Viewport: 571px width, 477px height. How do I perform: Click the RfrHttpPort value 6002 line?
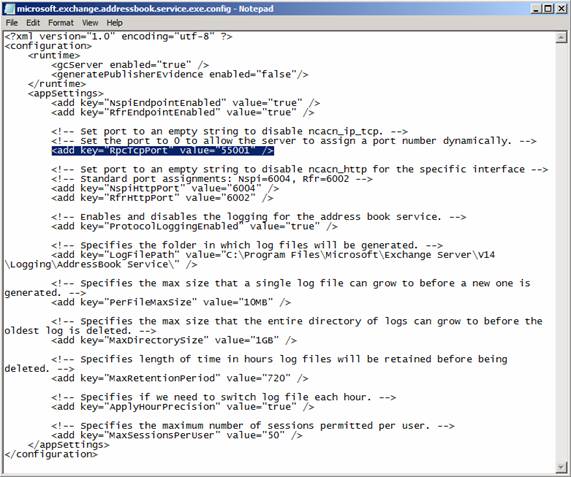coord(162,198)
